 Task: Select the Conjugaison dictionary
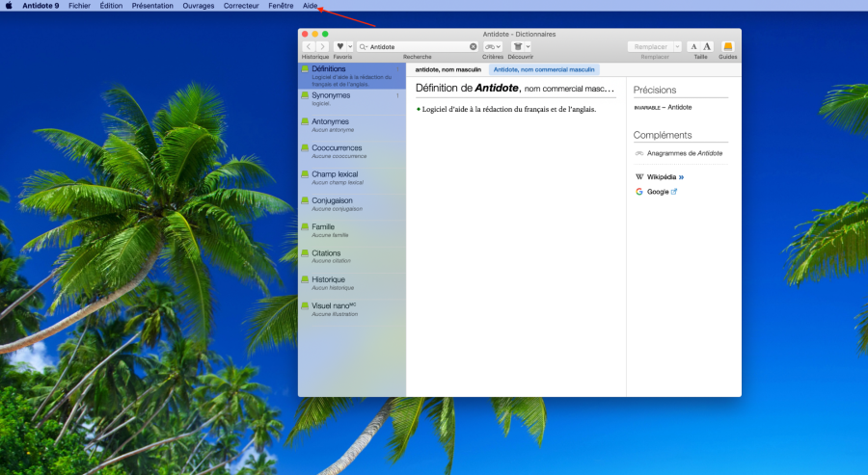[x=352, y=207]
